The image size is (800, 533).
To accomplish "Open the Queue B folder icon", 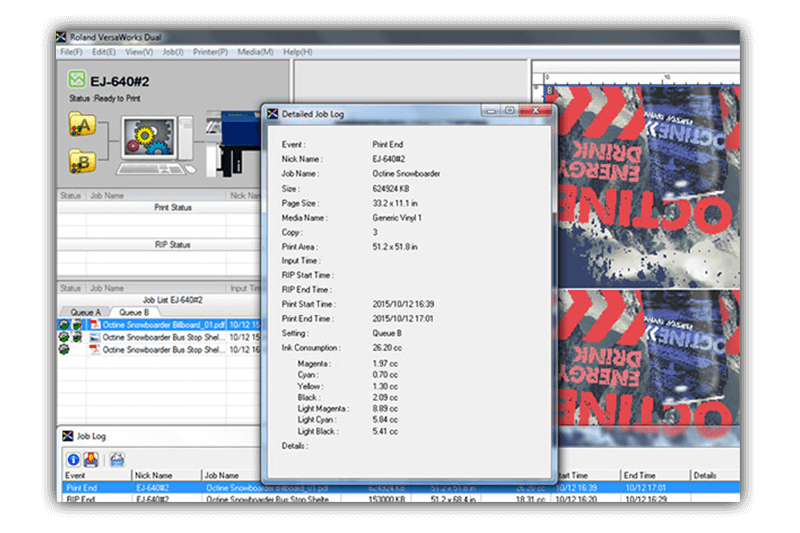I will click(81, 160).
